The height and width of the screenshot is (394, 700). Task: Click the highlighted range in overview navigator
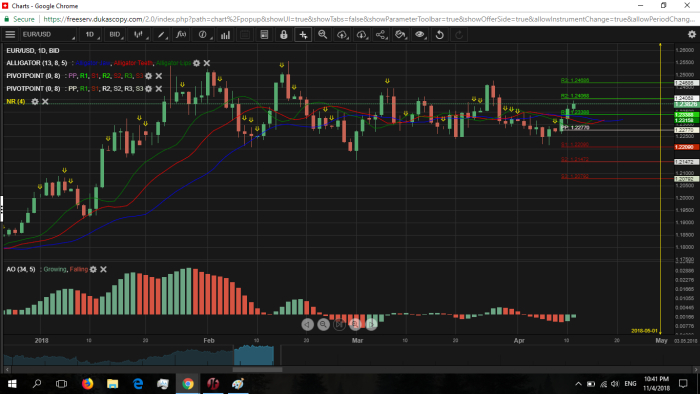[x=254, y=355]
